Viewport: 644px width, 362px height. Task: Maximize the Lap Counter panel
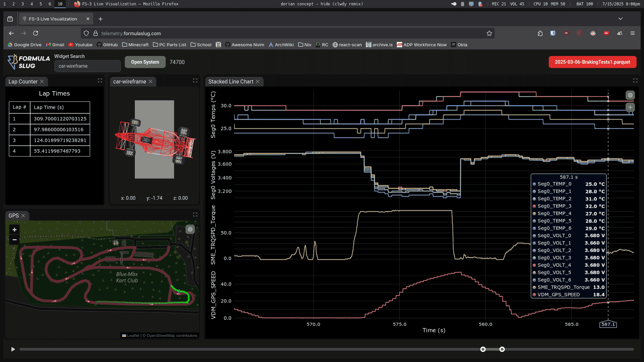coord(100,80)
